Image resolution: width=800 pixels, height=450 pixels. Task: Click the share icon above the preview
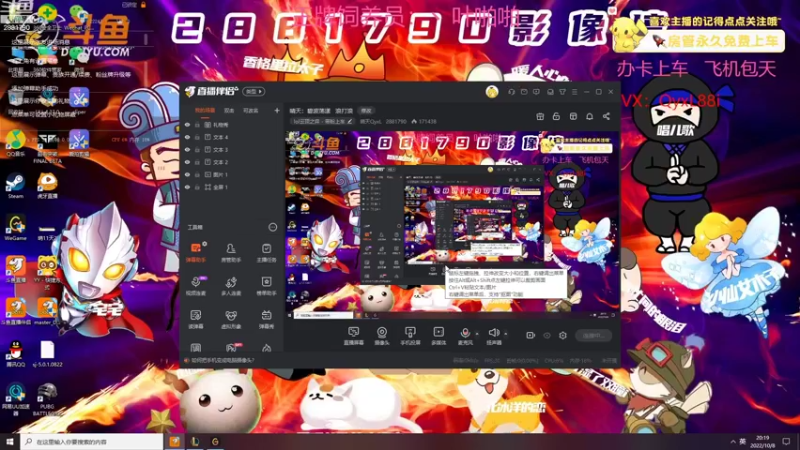click(606, 116)
